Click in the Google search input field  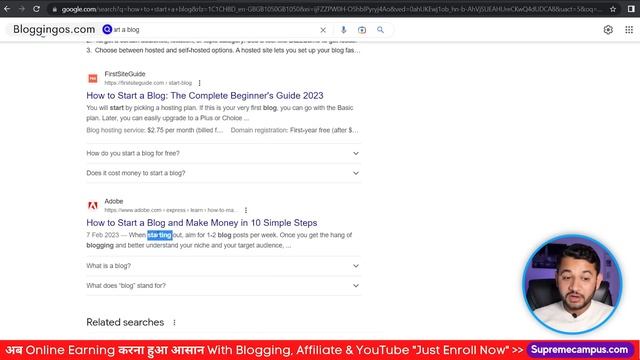point(212,30)
